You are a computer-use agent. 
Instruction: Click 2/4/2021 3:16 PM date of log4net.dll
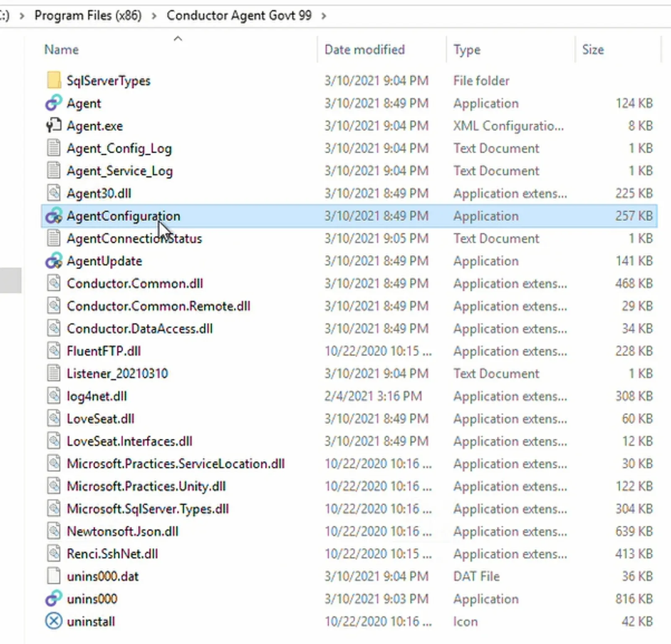coord(373,396)
